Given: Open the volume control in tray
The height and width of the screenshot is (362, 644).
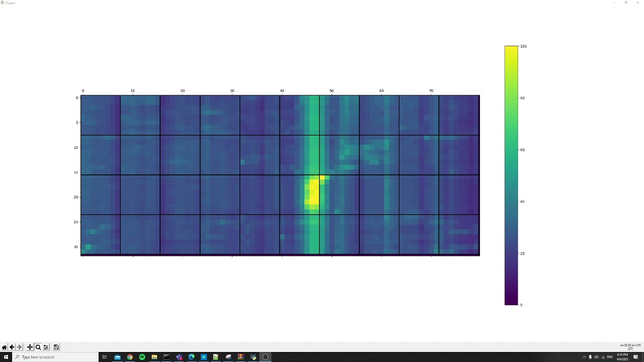Looking at the screenshot, I should coord(596,357).
